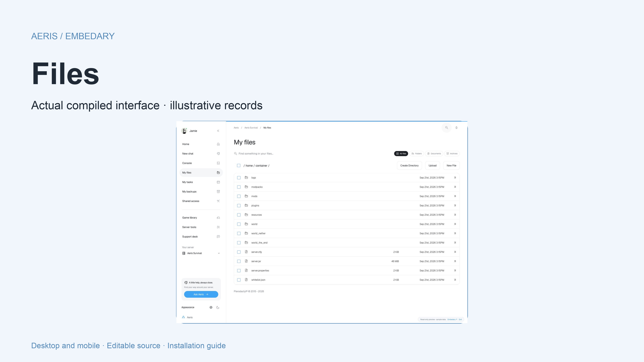Click the folder icon beside world
The width and height of the screenshot is (644, 362).
(246, 224)
